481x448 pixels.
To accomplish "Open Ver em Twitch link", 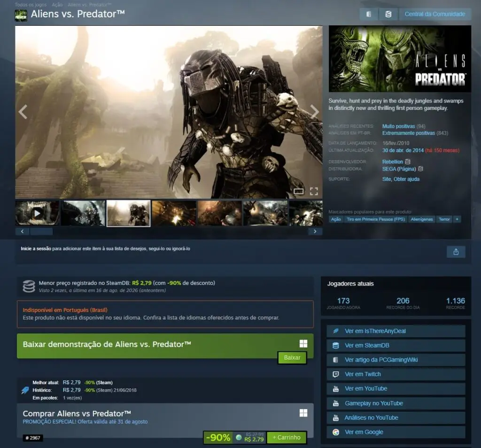I will [x=396, y=374].
